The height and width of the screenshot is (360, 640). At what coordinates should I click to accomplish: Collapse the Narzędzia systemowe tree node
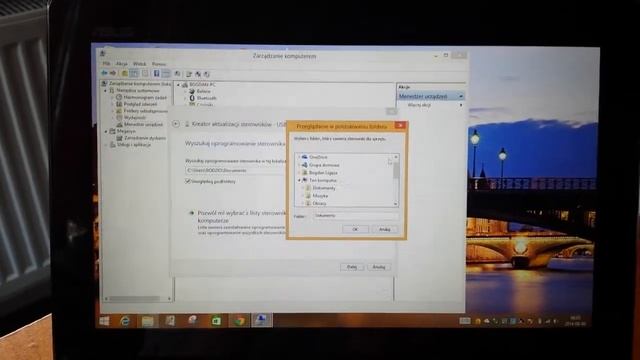pos(105,91)
